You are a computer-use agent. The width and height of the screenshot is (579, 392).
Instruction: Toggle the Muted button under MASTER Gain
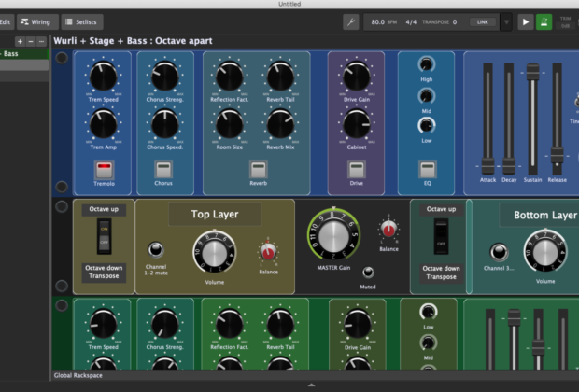(368, 273)
